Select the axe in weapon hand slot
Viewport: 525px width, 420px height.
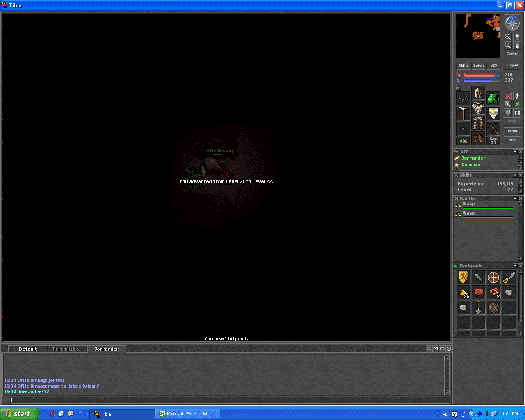pyautogui.click(x=463, y=114)
